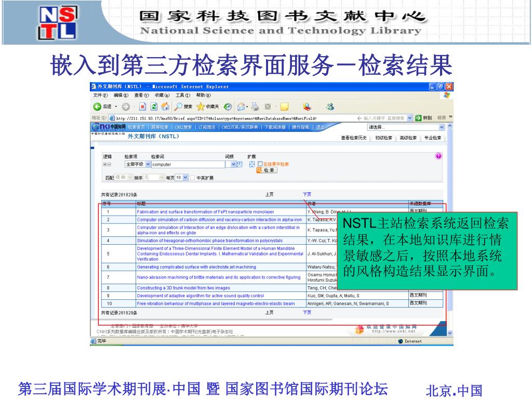Screen dimensions: 532x399
Task: Click the 扩展 expansion grid icon
Action: pyautogui.click(x=252, y=164)
